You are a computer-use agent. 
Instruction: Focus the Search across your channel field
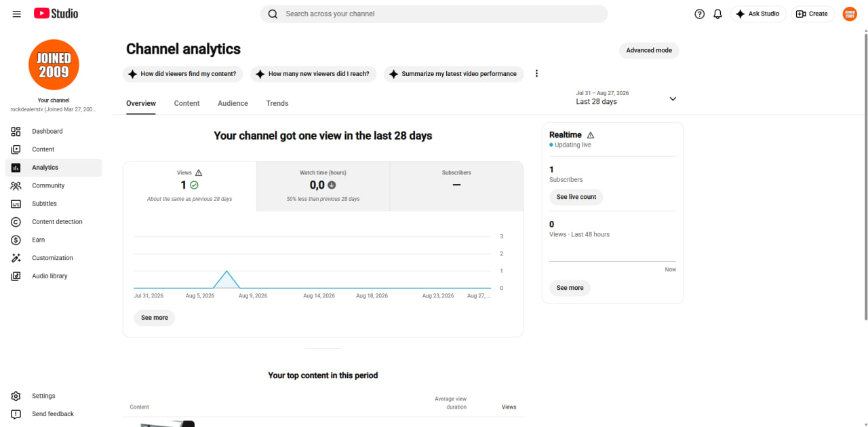pyautogui.click(x=434, y=14)
